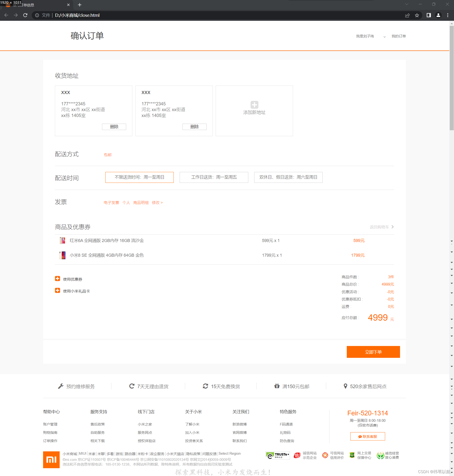This screenshot has height=476, width=454.
Task: Open the Chrome three-dot menu
Action: pyautogui.click(x=447, y=15)
